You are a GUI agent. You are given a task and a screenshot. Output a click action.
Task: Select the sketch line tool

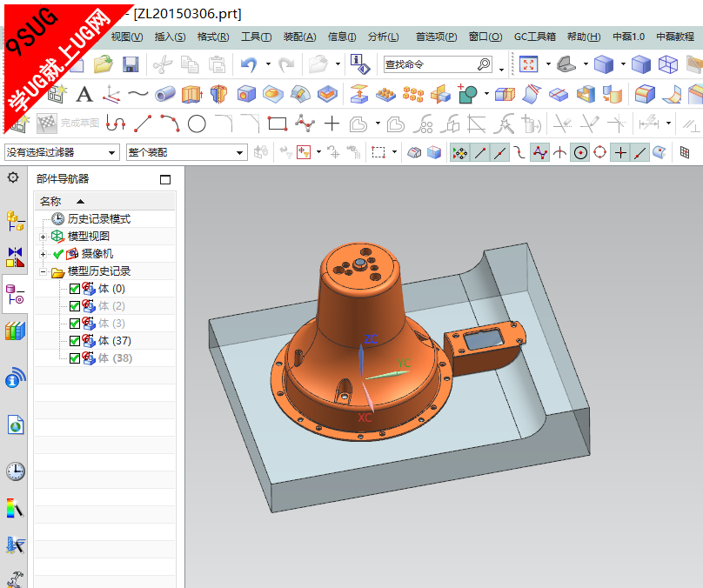[x=143, y=124]
